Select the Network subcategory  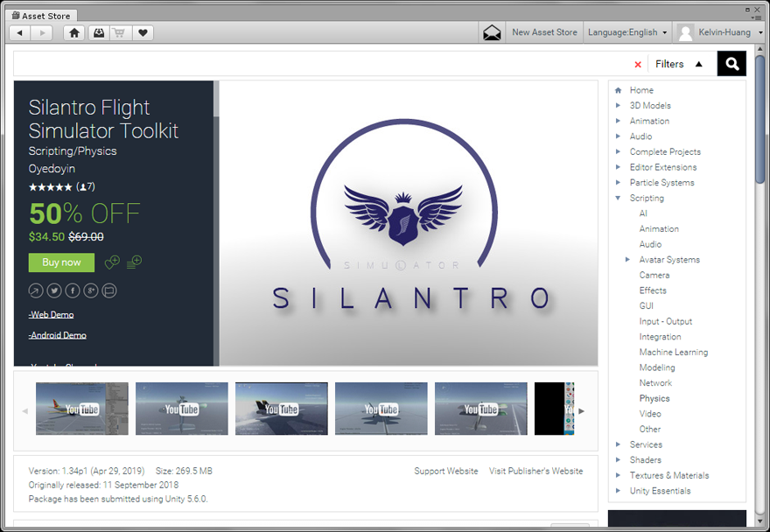click(655, 382)
